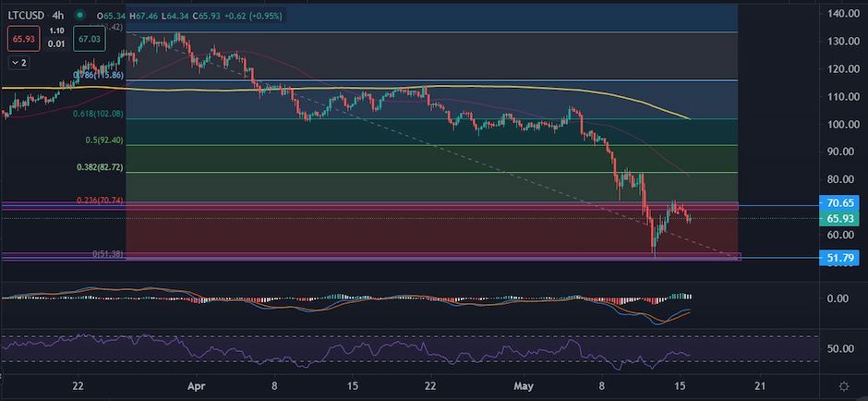Click the 65.93 current price label
868x401 pixels.
838,219
